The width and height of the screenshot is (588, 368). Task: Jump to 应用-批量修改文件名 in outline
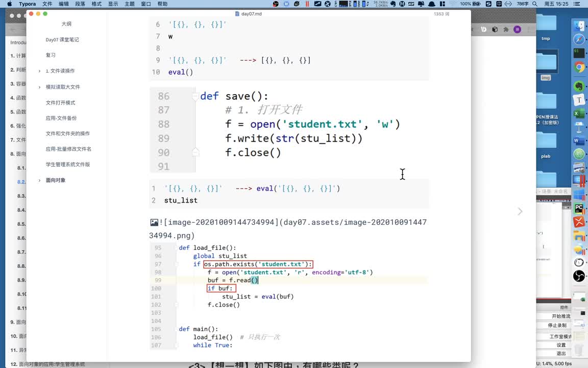(68, 149)
